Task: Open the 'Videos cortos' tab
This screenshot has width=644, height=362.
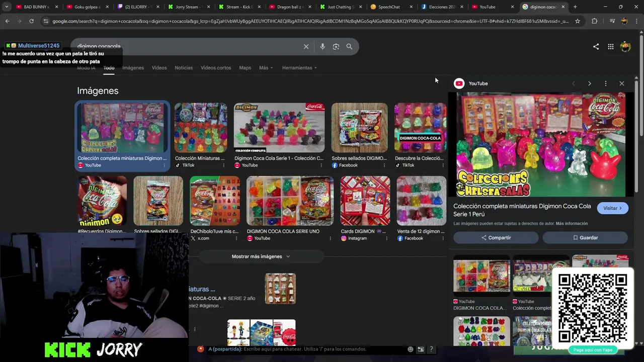Action: (x=216, y=68)
